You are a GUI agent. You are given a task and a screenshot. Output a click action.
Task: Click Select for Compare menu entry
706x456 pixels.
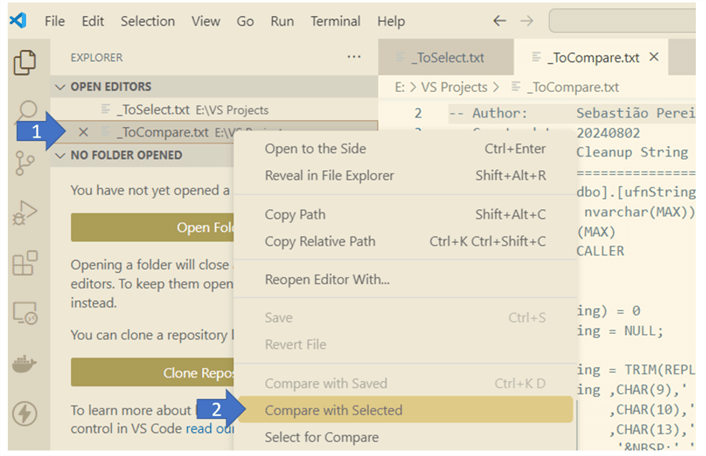(321, 437)
